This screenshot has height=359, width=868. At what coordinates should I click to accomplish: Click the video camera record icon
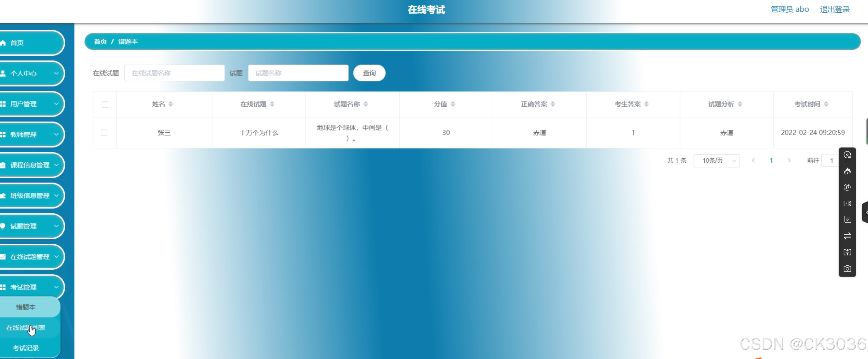click(x=847, y=203)
